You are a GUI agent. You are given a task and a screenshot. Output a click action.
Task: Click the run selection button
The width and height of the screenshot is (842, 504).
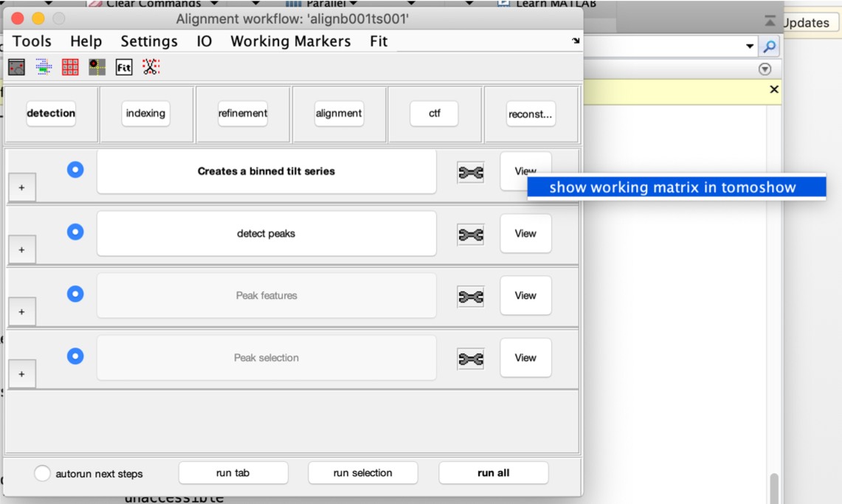(363, 473)
